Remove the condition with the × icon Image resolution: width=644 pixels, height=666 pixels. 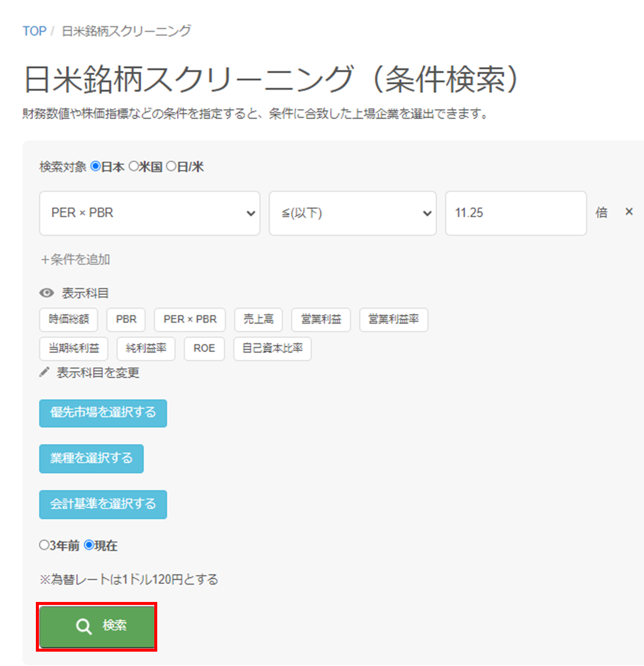(x=629, y=211)
